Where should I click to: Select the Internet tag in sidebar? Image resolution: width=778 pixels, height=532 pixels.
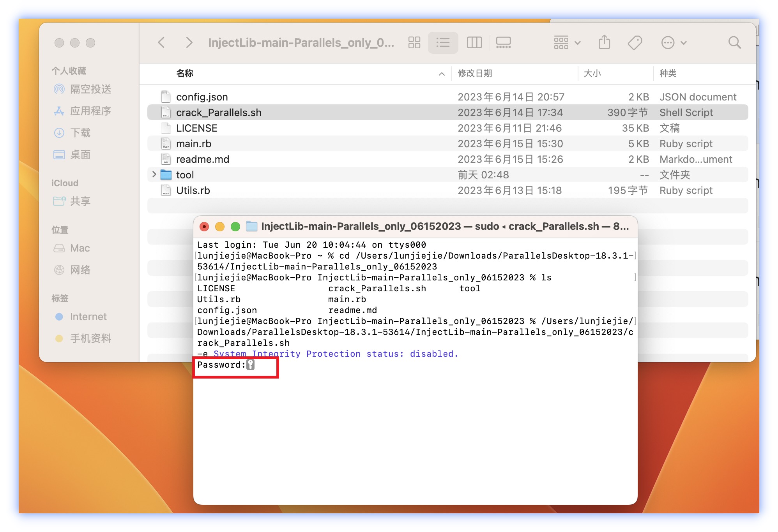pos(88,317)
